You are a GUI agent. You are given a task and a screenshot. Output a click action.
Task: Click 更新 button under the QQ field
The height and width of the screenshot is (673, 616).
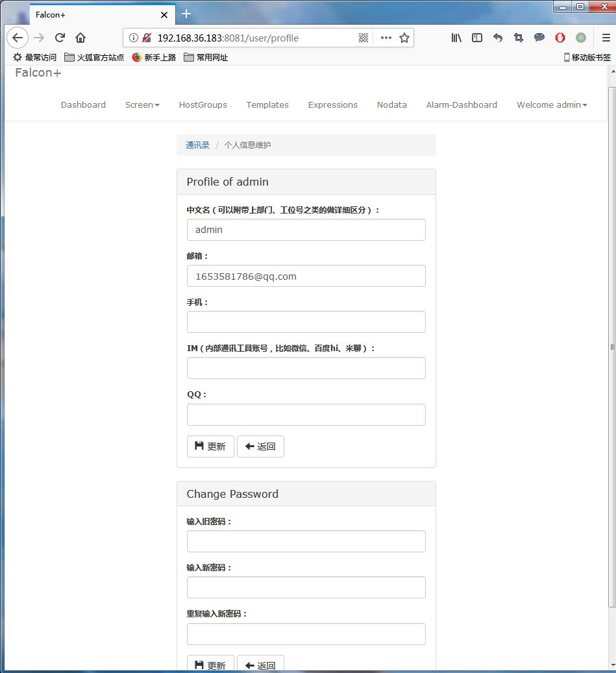tap(210, 447)
